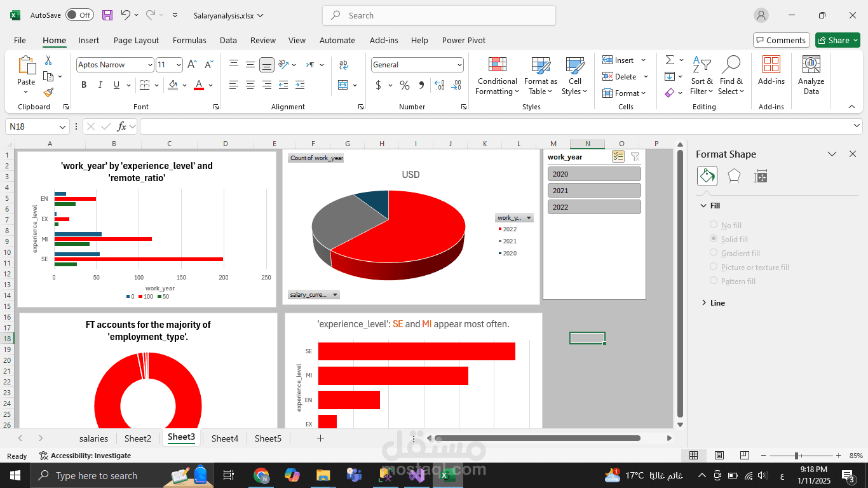Viewport: 868px width, 488px height.
Task: Toggle Bold formatting
Action: [x=84, y=85]
